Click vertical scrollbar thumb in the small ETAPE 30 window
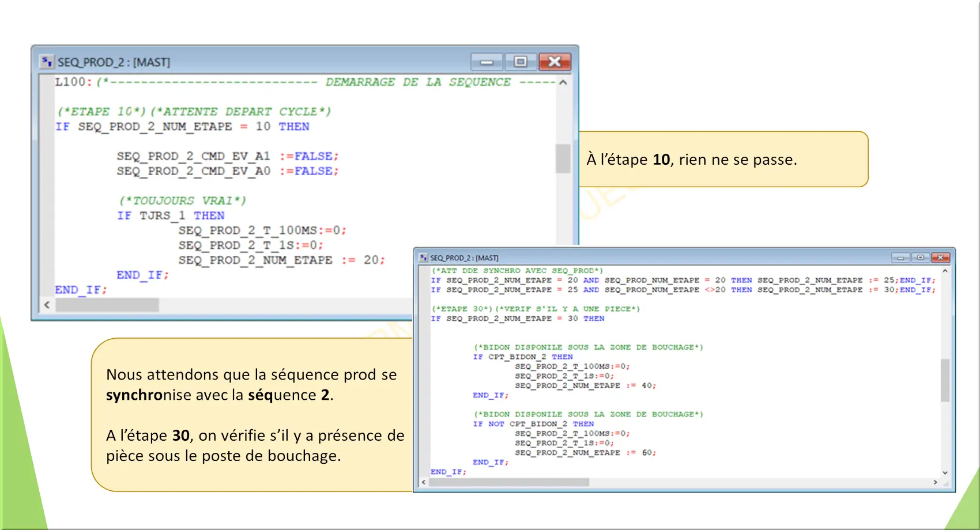This screenshot has height=530, width=980. [x=945, y=380]
